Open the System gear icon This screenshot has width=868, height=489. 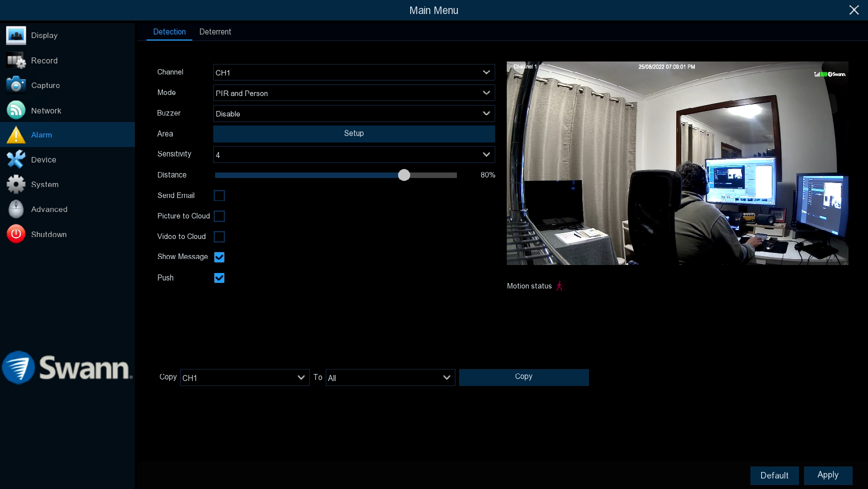coord(16,184)
